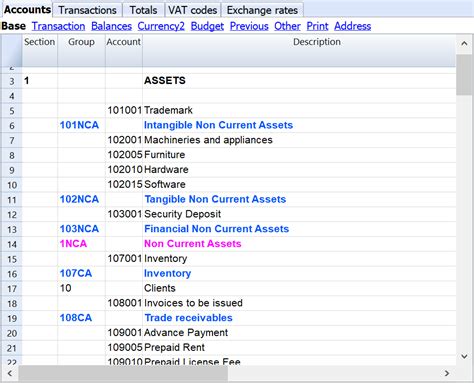This screenshot has height=383, width=474.
Task: Select account 102015 cell
Action: pos(124,185)
